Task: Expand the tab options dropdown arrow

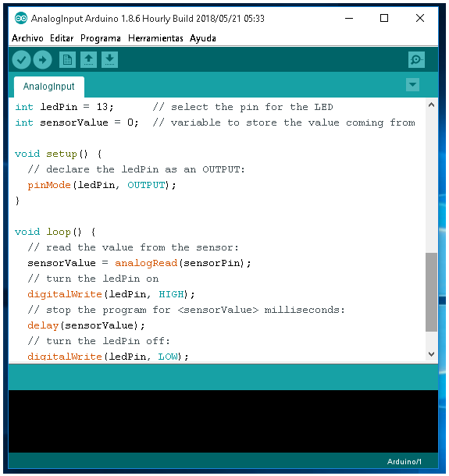Action: (412, 85)
